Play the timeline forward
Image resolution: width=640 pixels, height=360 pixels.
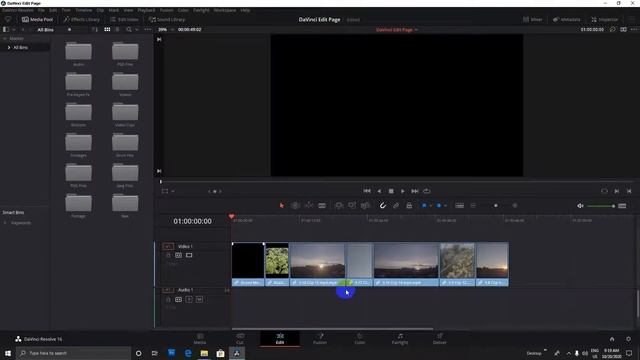(403, 191)
